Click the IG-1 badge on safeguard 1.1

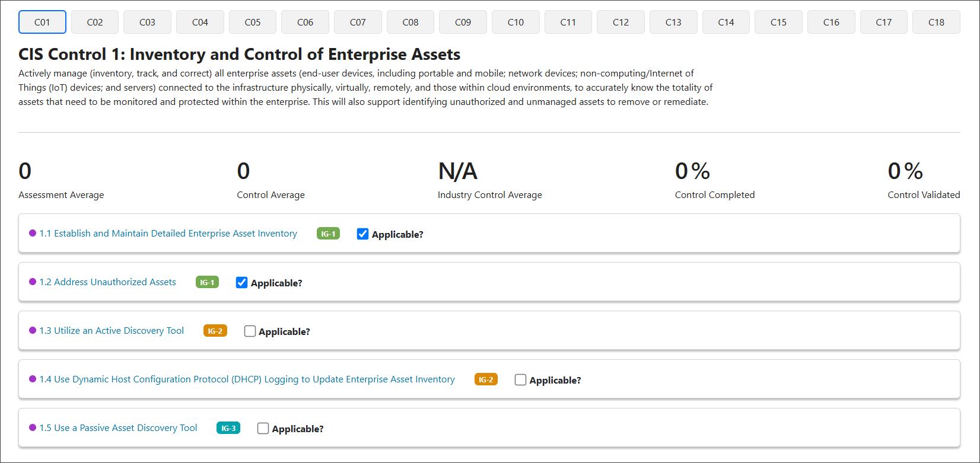328,234
